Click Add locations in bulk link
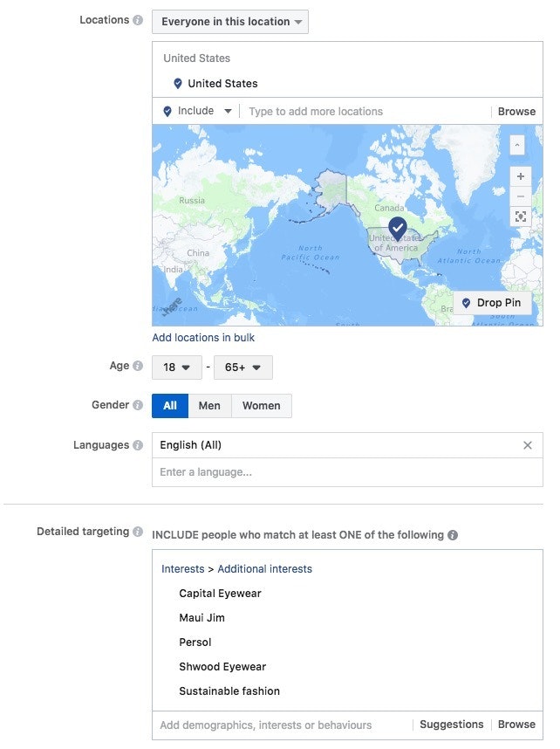Image resolution: width=560 pixels, height=749 pixels. click(203, 338)
